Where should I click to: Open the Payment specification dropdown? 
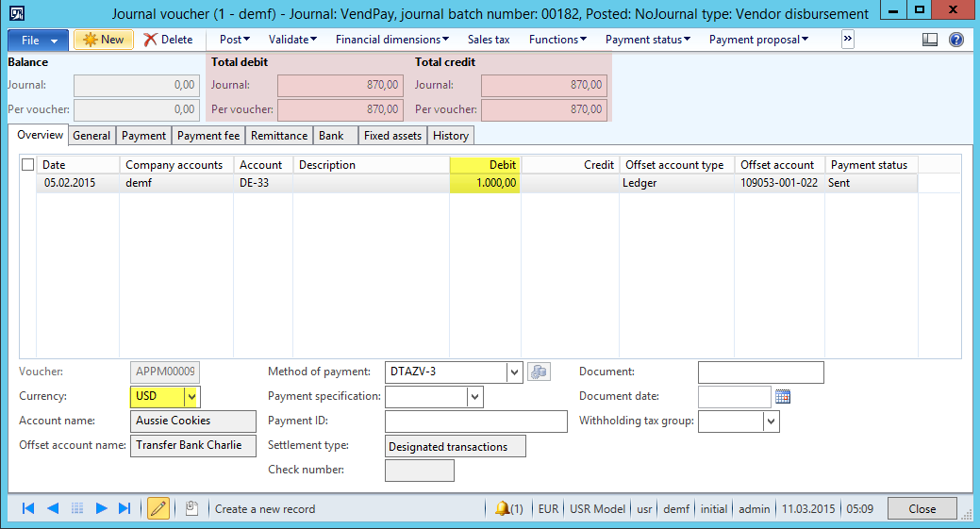474,397
